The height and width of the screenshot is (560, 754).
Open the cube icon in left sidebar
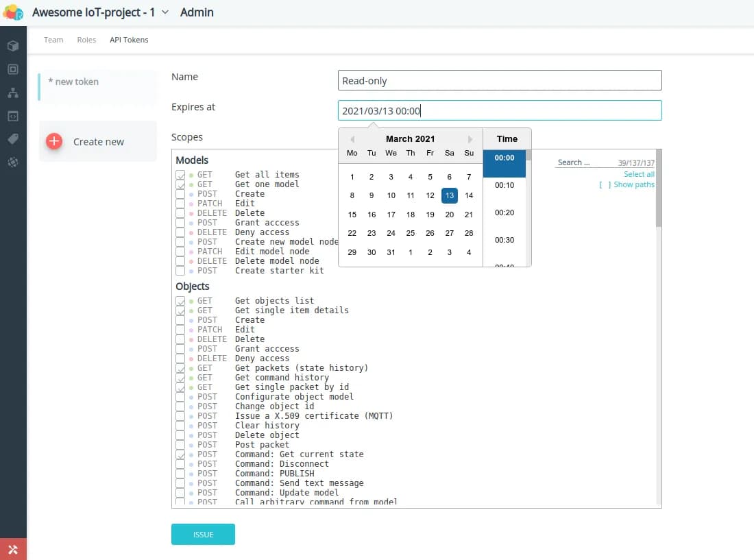(13, 46)
